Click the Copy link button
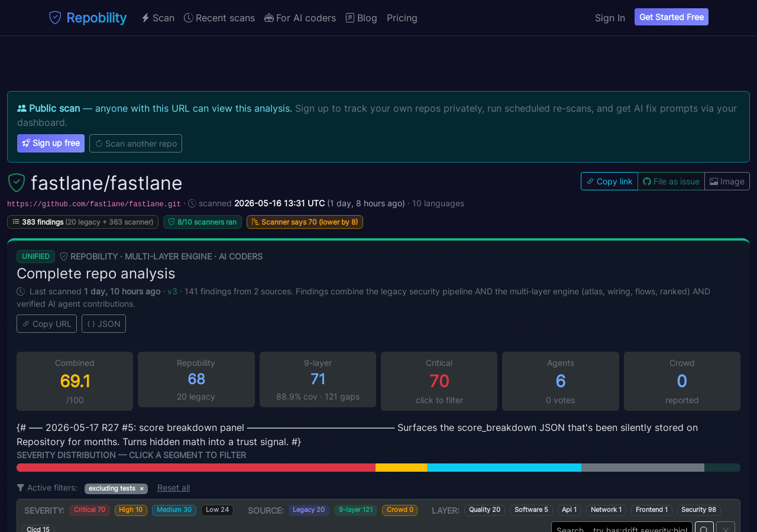Screen dimensions: 757x532 (609, 181)
